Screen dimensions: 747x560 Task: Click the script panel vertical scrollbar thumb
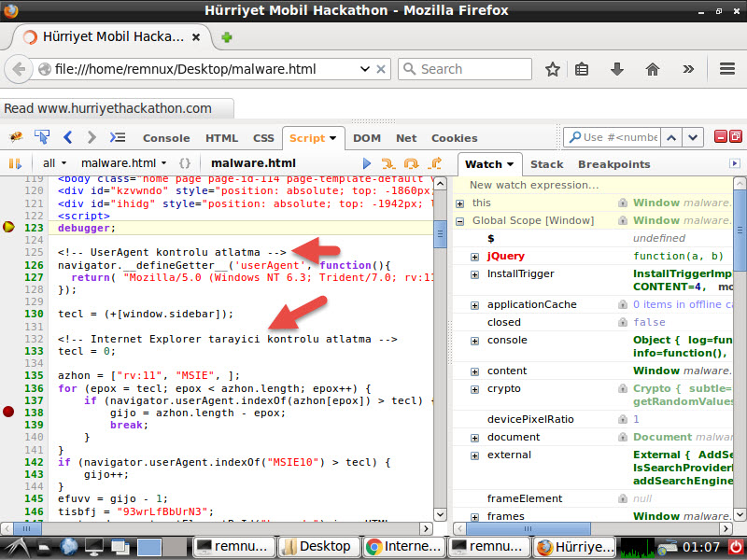(x=440, y=235)
